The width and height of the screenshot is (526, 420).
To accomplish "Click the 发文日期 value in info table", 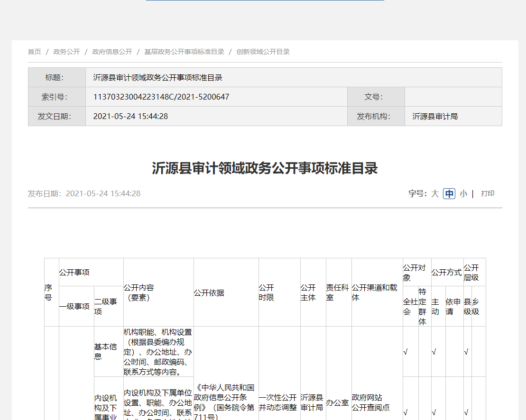I will [130, 116].
